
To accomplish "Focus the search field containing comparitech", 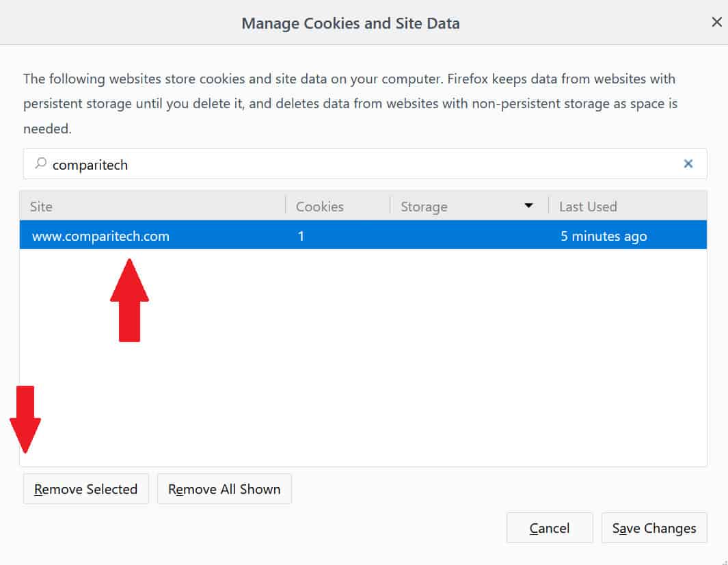I will (365, 164).
